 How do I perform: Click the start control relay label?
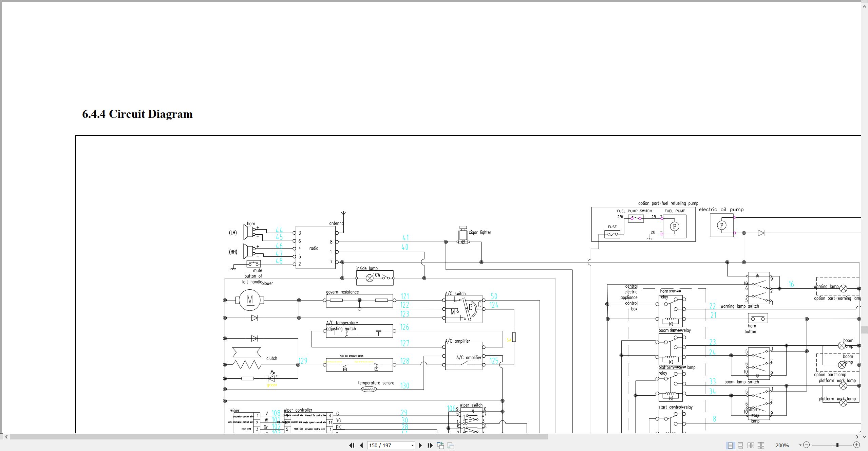[675, 407]
